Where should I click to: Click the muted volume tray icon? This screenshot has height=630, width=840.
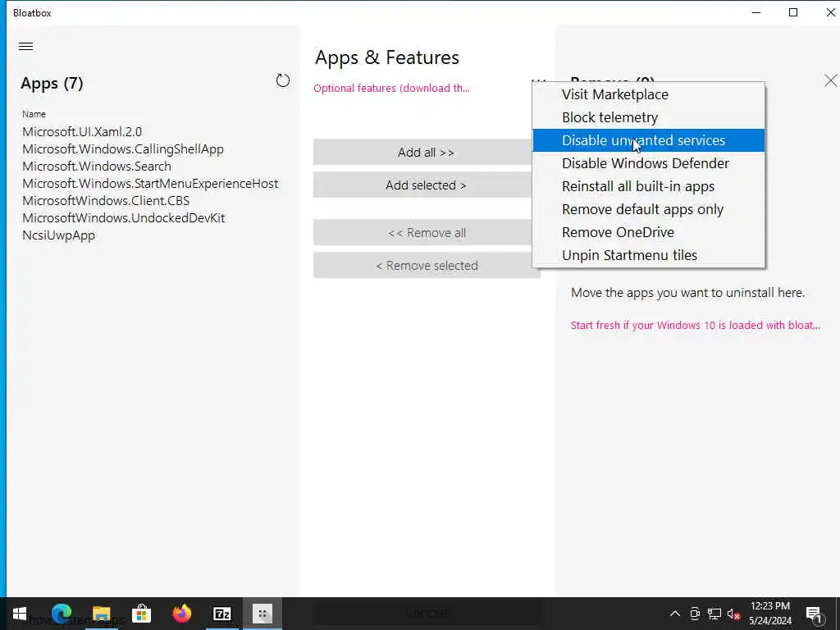click(733, 614)
